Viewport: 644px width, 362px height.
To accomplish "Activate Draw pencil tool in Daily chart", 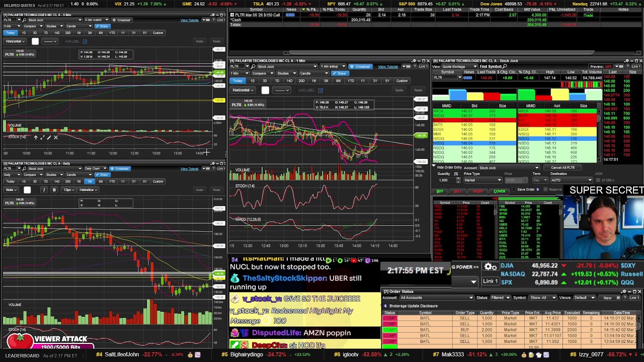I will point(102,174).
